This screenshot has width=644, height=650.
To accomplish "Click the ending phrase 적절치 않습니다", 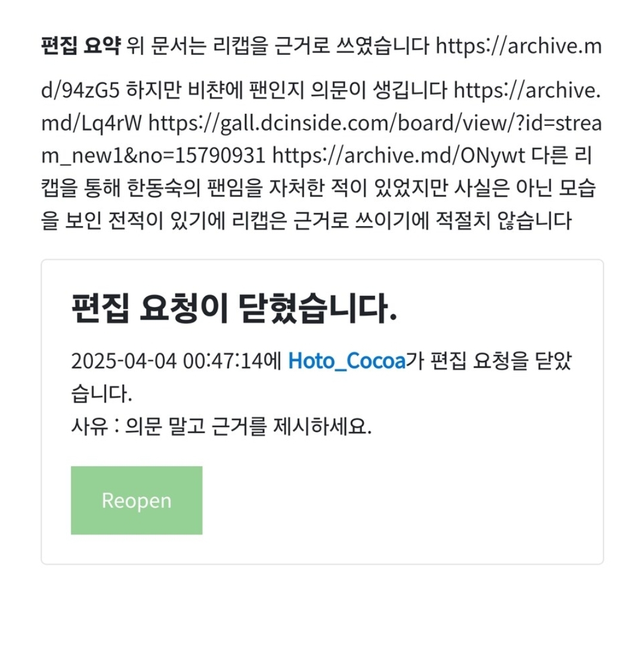I will click(x=503, y=221).
